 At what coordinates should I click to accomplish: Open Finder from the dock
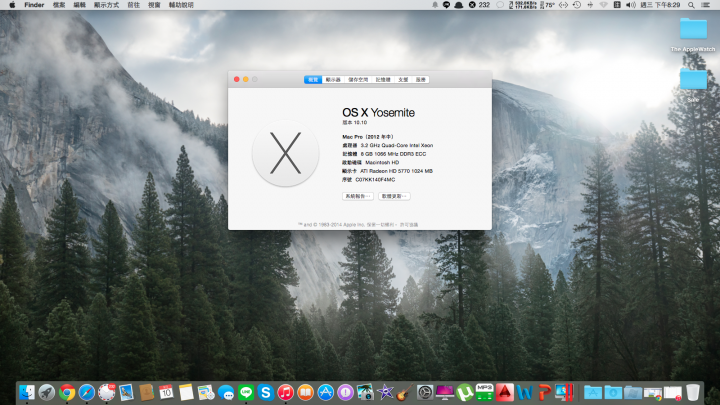(27, 393)
